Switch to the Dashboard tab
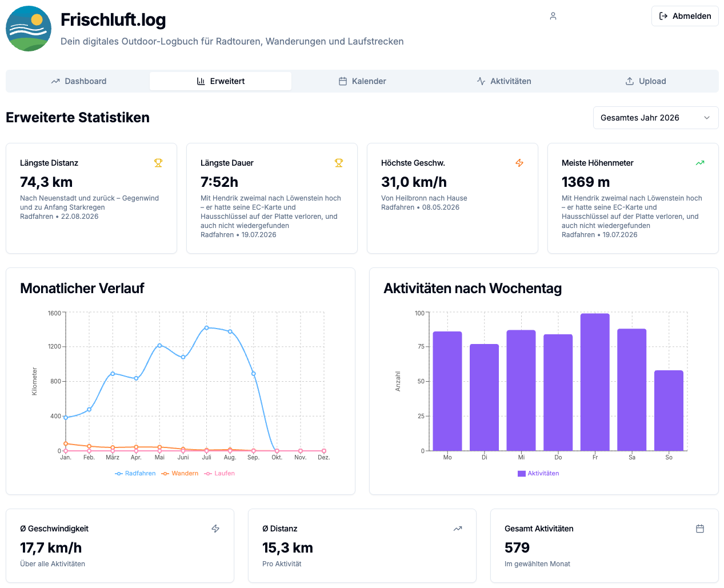This screenshot has height=588, width=724. (x=79, y=81)
